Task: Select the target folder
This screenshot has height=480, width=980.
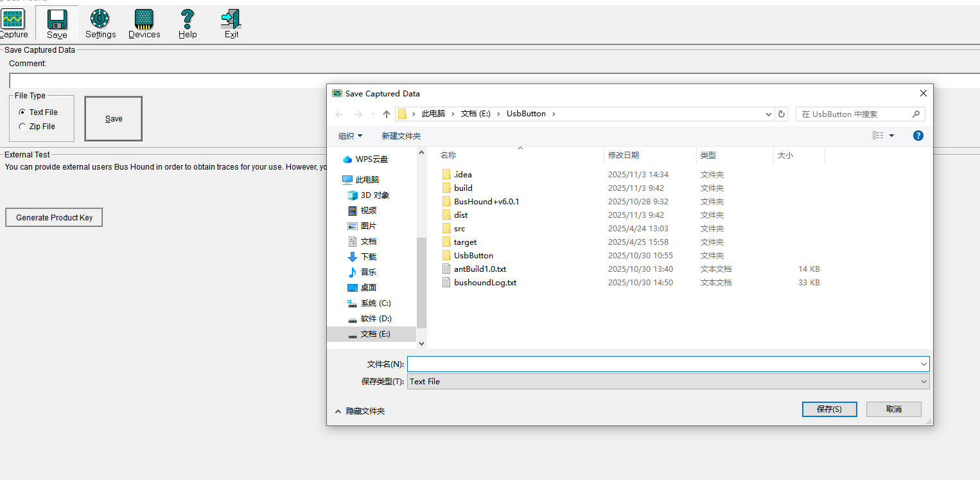Action: 465,242
